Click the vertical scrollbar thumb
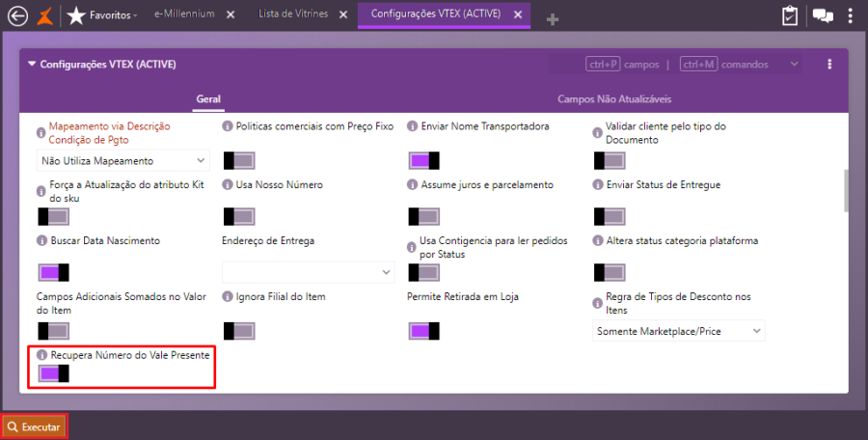This screenshot has width=868, height=440. point(845,191)
